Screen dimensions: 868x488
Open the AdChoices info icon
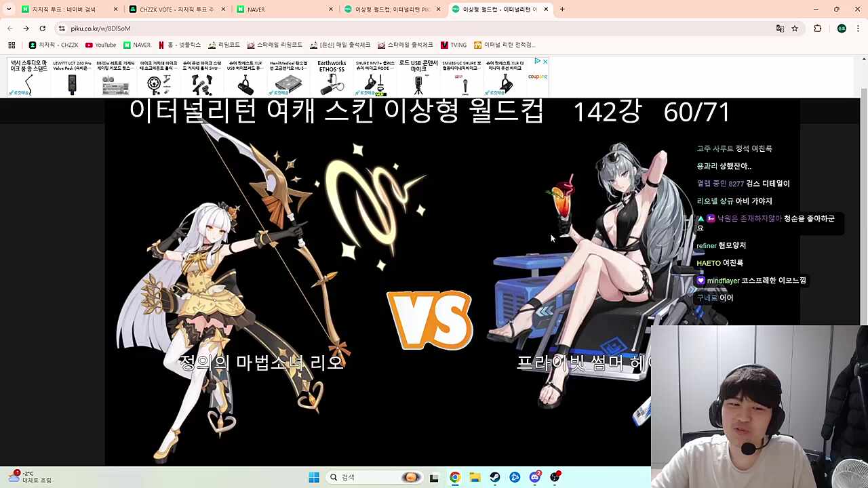[537, 62]
